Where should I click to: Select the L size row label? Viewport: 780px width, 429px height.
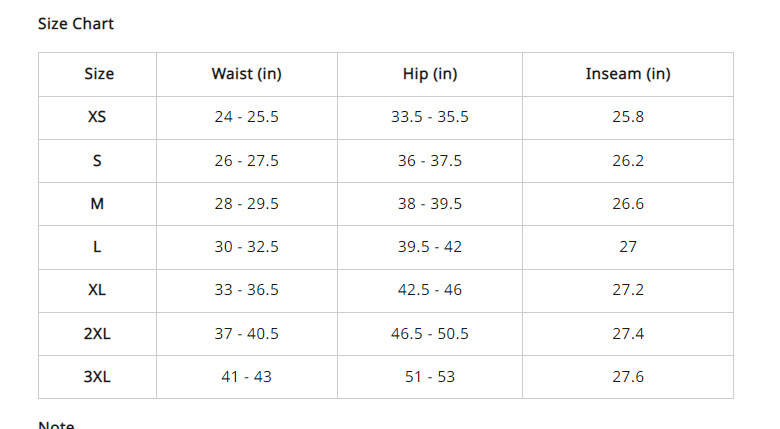point(97,247)
